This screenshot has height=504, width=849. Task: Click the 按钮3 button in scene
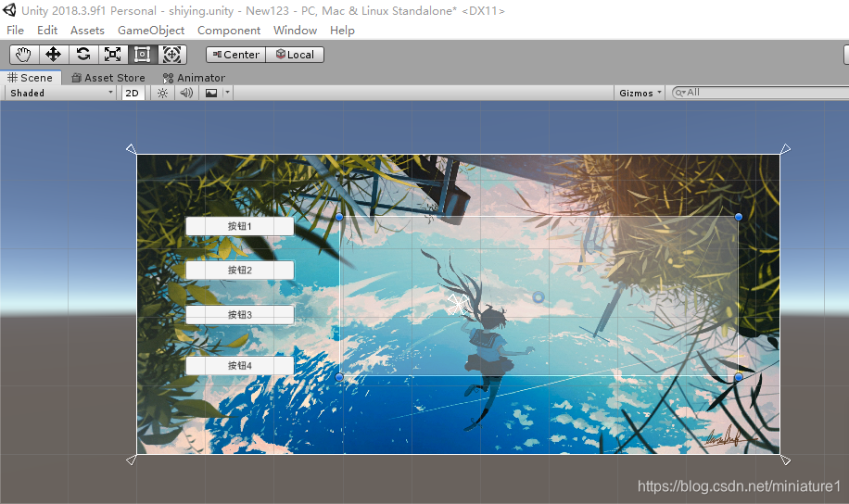point(240,314)
